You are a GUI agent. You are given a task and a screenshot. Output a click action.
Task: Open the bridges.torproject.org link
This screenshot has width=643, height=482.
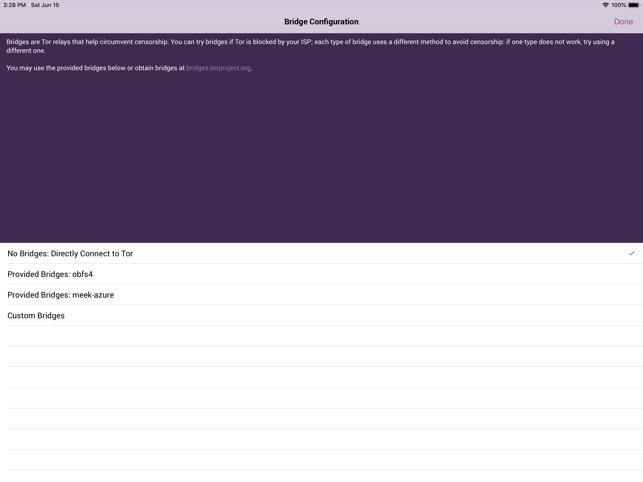click(218, 68)
